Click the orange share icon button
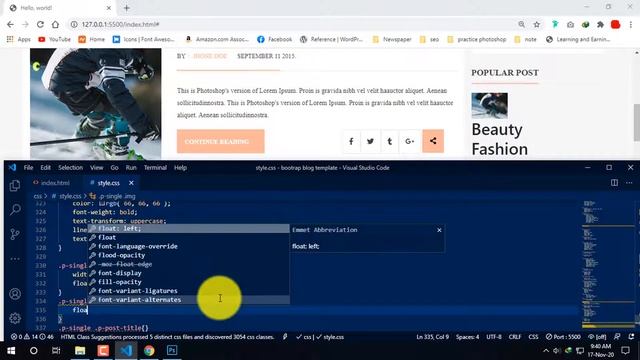 coord(433,141)
